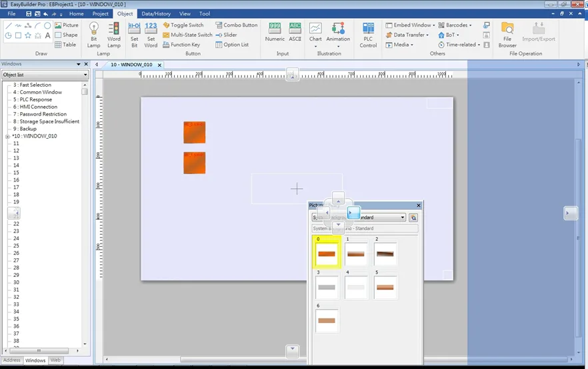Insert a Combo Button object
Viewport: 588px width, 369px height.
tap(236, 25)
